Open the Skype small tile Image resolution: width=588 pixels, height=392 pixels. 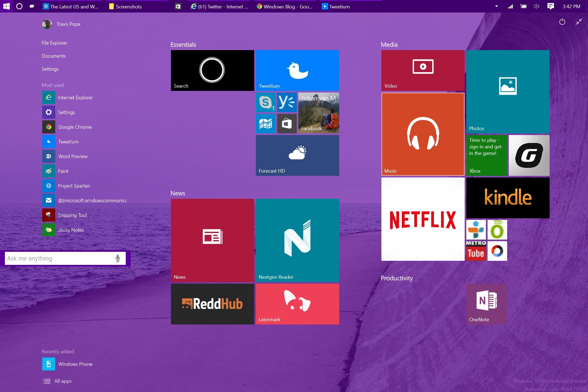pyautogui.click(x=265, y=102)
